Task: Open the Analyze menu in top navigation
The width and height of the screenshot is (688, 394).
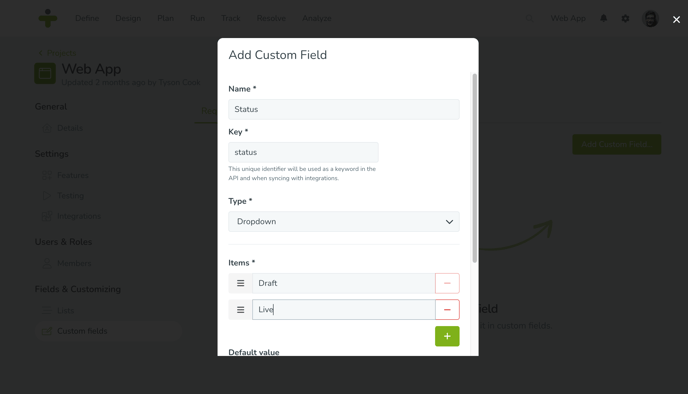Action: [x=316, y=18]
